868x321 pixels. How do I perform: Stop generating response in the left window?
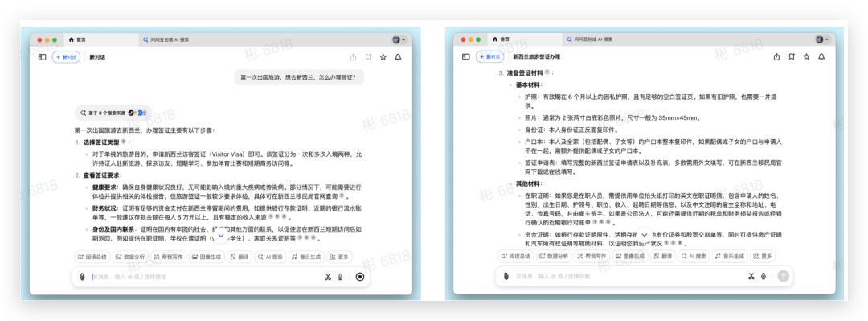coord(360,277)
